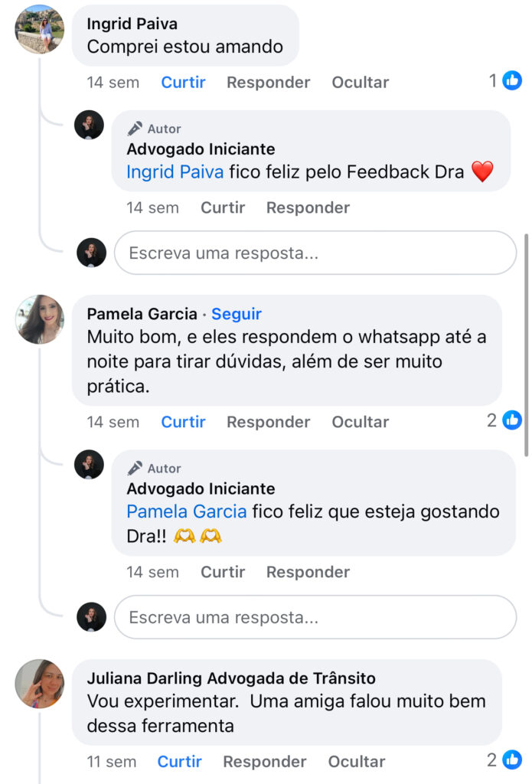Type in first 'Escreva uma resposta' field
The height and width of the screenshot is (784, 532).
(x=315, y=253)
